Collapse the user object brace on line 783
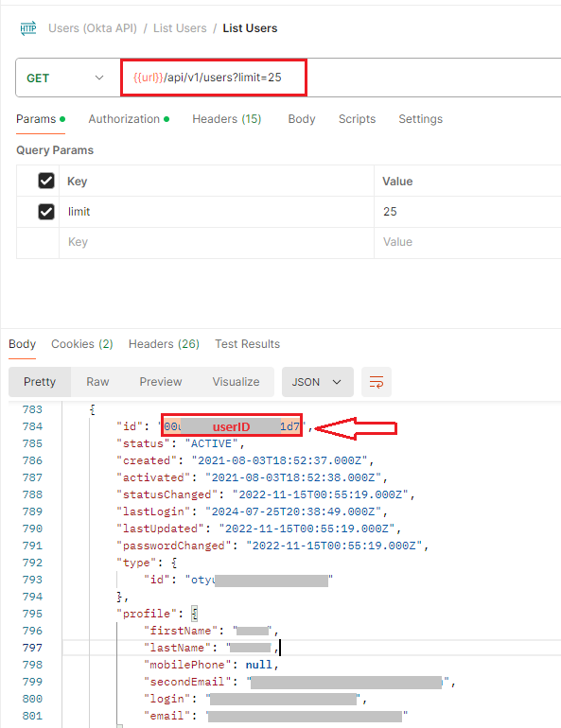The height and width of the screenshot is (728, 561). [93, 409]
